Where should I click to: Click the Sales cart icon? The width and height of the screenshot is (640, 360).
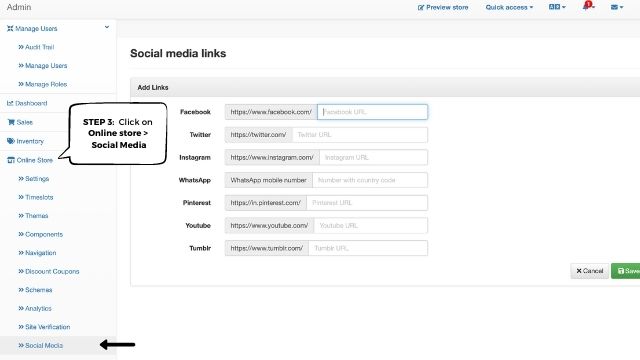[11, 122]
